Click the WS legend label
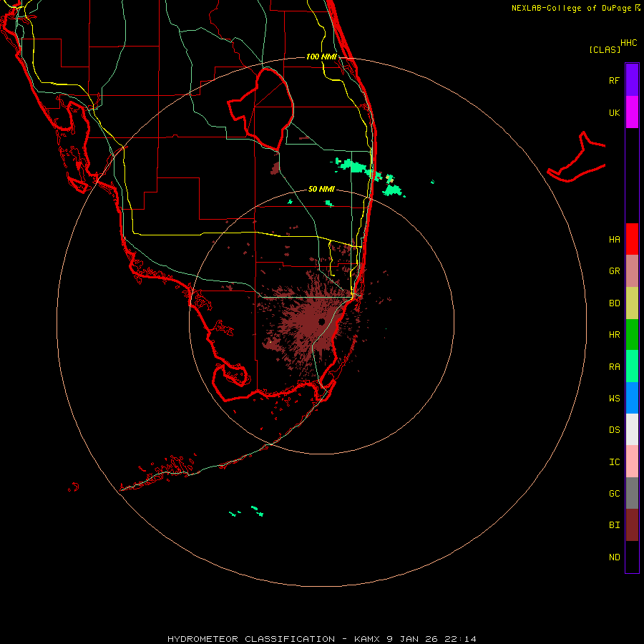The image size is (644, 644). (x=614, y=398)
